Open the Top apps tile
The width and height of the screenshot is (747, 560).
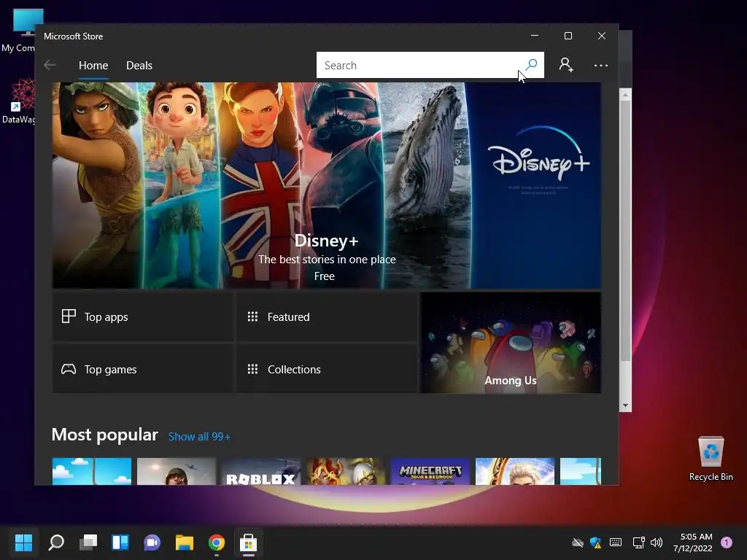[x=142, y=316]
